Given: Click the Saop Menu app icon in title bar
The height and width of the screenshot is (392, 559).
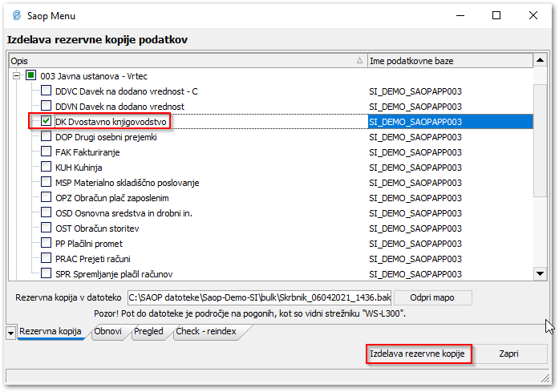Looking at the screenshot, I should tap(16, 16).
